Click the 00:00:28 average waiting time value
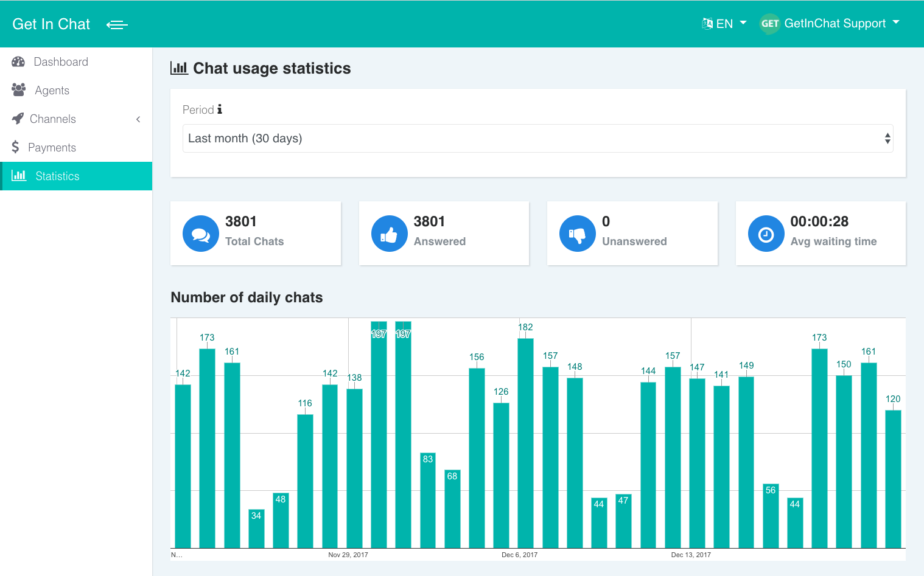 819,221
